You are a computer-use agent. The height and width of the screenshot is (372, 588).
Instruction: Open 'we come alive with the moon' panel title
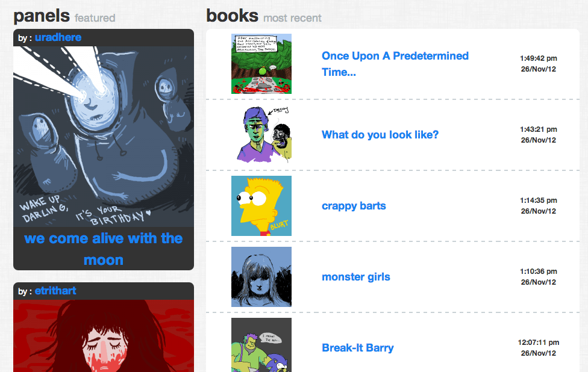point(104,249)
